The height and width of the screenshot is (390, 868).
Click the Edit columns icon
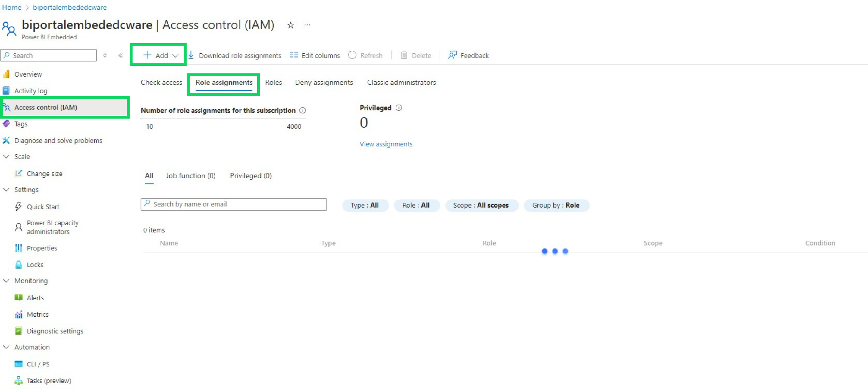(293, 55)
